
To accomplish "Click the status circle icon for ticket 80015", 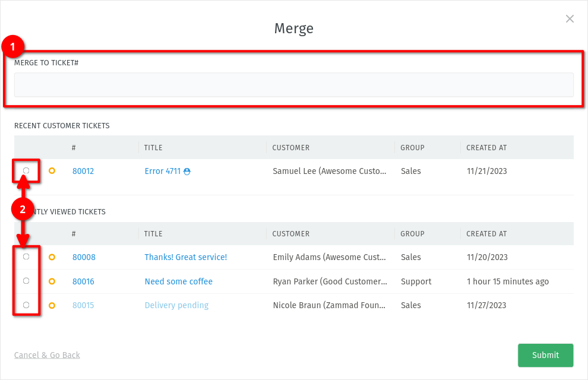I will (52, 305).
